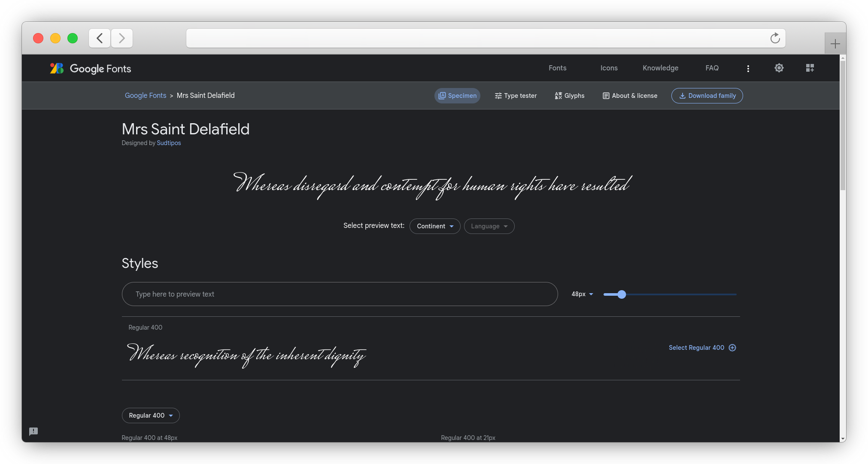The image size is (868, 464).
Task: Toggle the dark theme brightness icon
Action: click(779, 68)
